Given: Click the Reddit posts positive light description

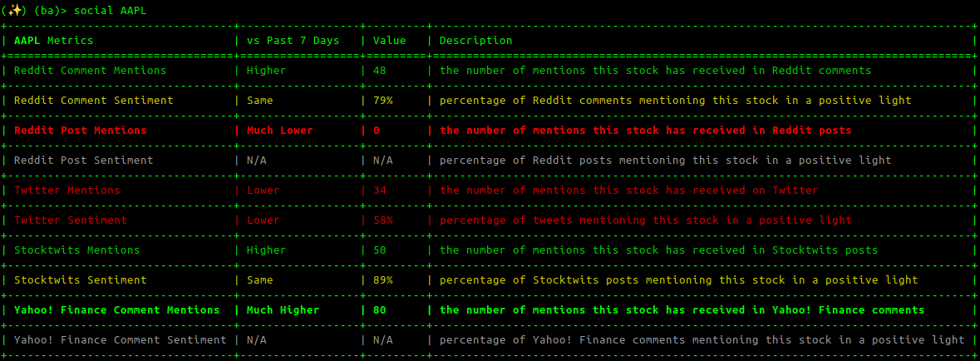Looking at the screenshot, I should pyautogui.click(x=665, y=161).
